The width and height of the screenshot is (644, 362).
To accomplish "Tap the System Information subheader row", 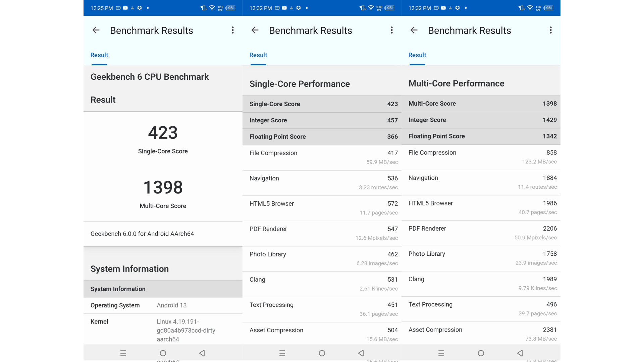I will 163,289.
